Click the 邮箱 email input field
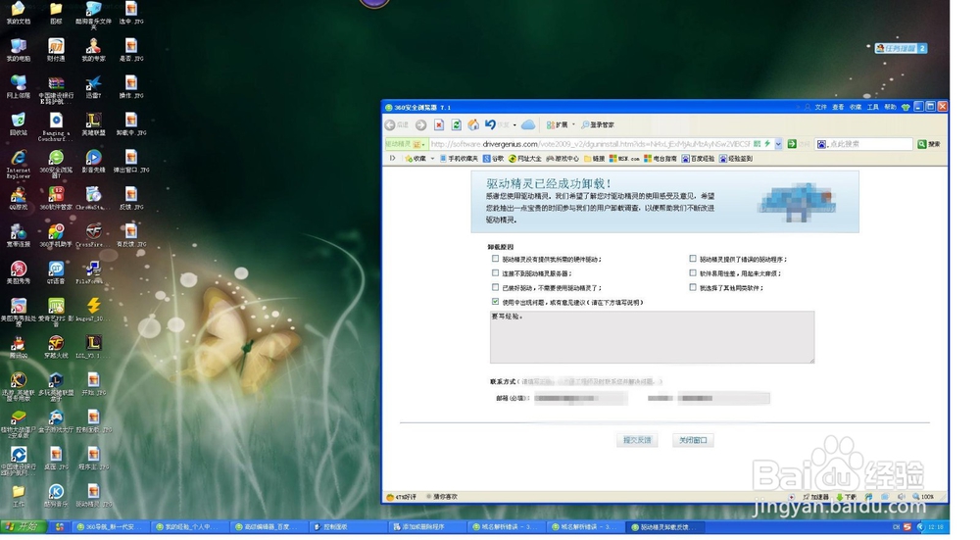This screenshot has height=540, width=980. (x=580, y=398)
